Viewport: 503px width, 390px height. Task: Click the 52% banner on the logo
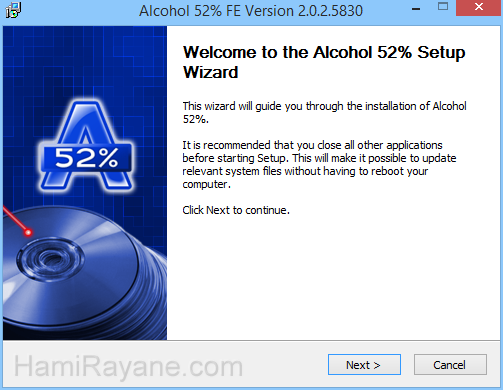[86, 158]
